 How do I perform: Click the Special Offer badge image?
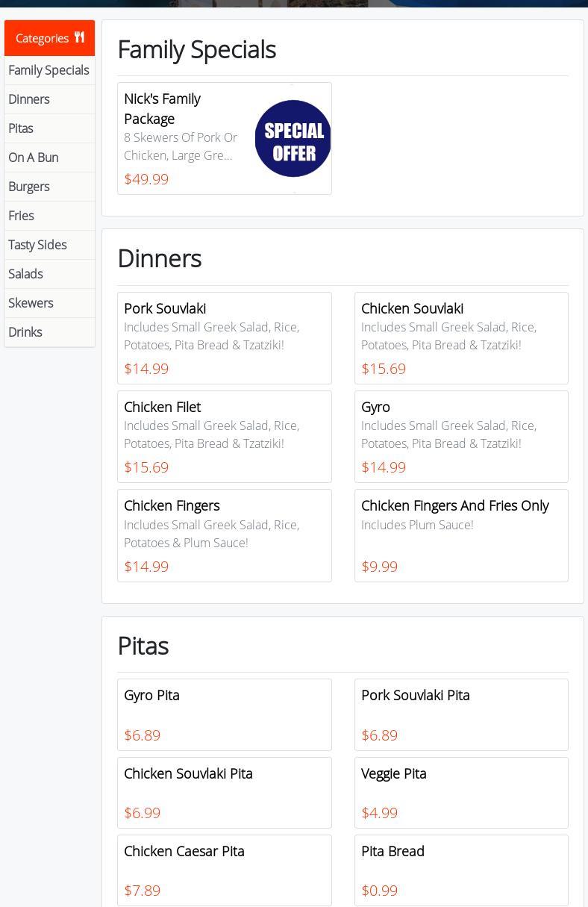pyautogui.click(x=293, y=139)
